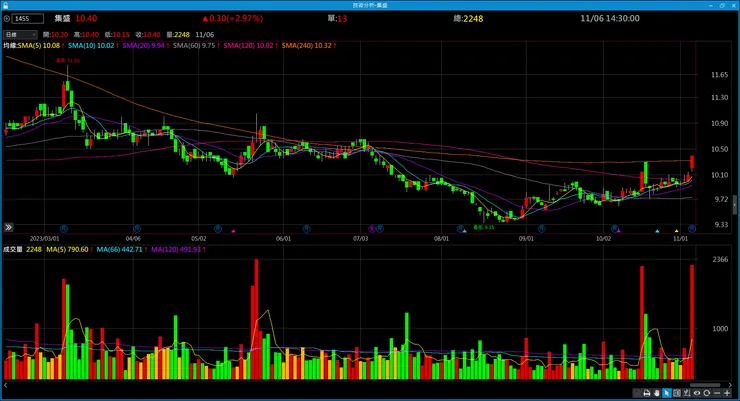The image size is (740, 401).
Task: Click the date label 07/03 on time axis
Action: tap(361, 239)
